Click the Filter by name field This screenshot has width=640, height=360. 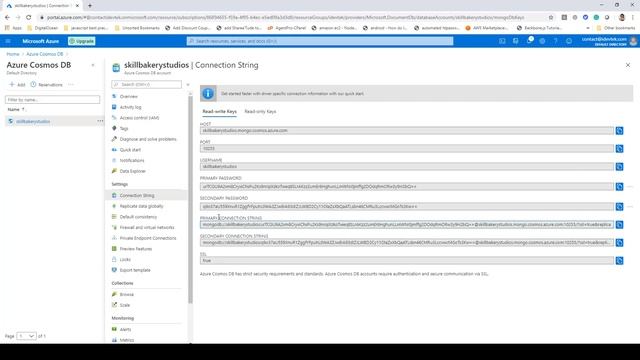click(x=52, y=100)
